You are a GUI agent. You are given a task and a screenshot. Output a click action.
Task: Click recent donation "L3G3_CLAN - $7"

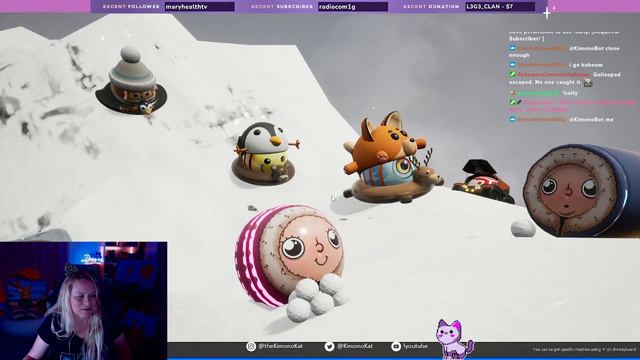[490, 7]
